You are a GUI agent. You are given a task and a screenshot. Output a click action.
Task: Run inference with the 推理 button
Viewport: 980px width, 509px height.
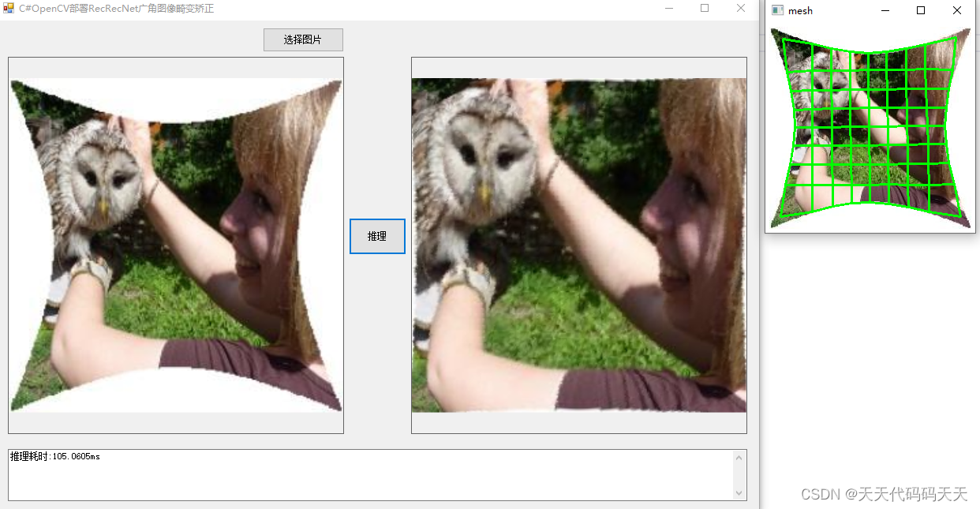coord(377,236)
